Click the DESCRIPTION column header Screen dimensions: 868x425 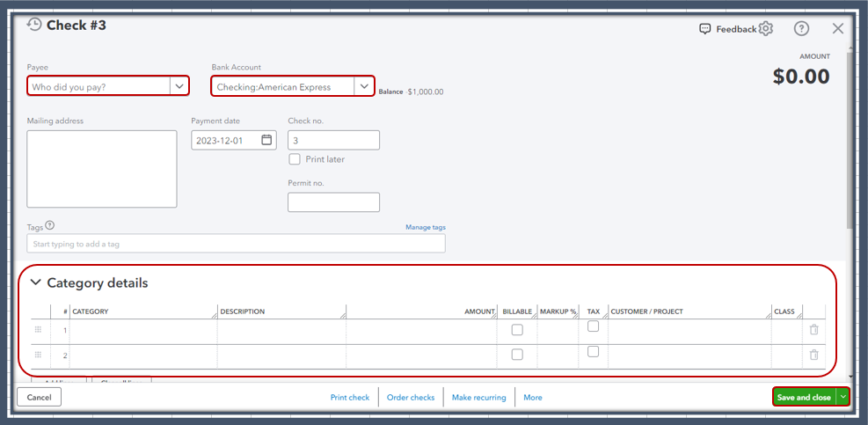tap(243, 311)
